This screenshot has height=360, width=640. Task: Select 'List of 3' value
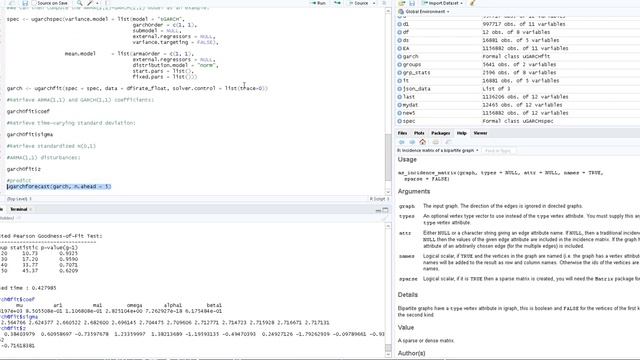[x=497, y=89]
